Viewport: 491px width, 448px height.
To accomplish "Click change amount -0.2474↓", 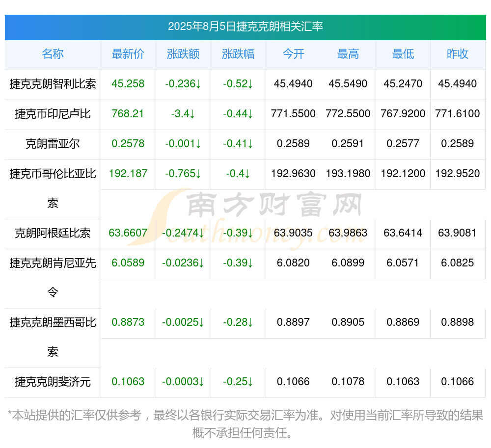I will [183, 233].
